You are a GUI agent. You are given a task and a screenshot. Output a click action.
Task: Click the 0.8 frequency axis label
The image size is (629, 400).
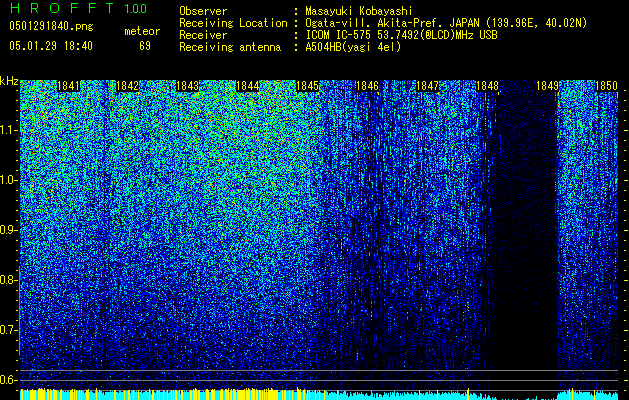(x=7, y=280)
